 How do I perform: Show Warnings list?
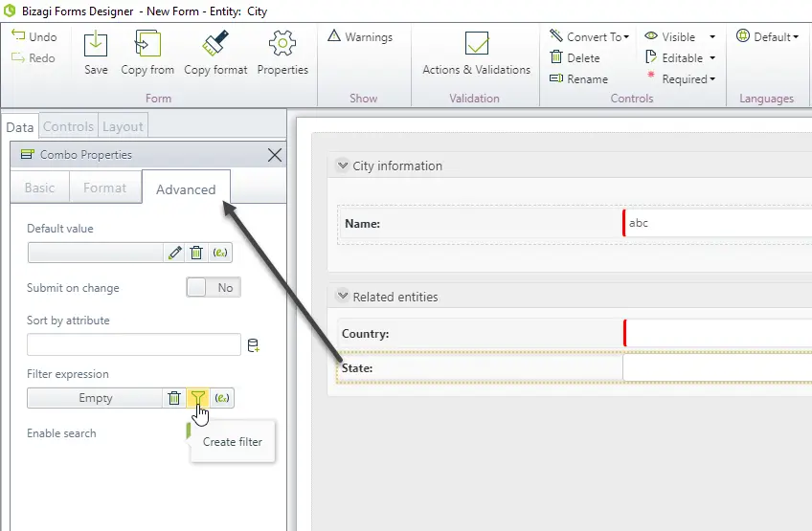360,36
